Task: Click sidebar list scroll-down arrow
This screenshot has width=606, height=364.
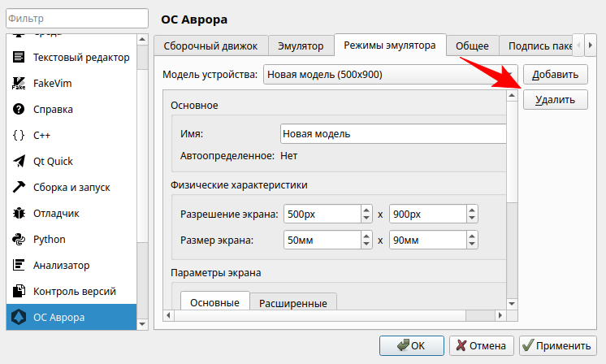Action: point(142,324)
